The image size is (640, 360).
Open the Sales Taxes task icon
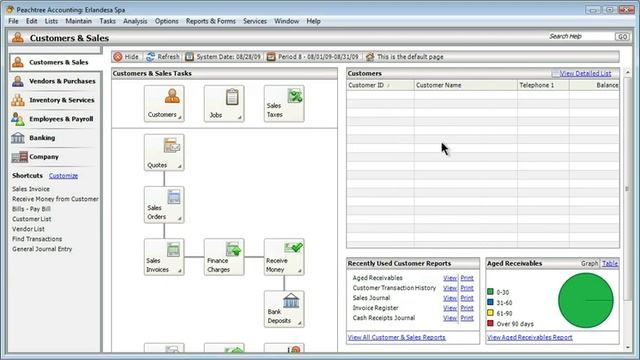284,103
